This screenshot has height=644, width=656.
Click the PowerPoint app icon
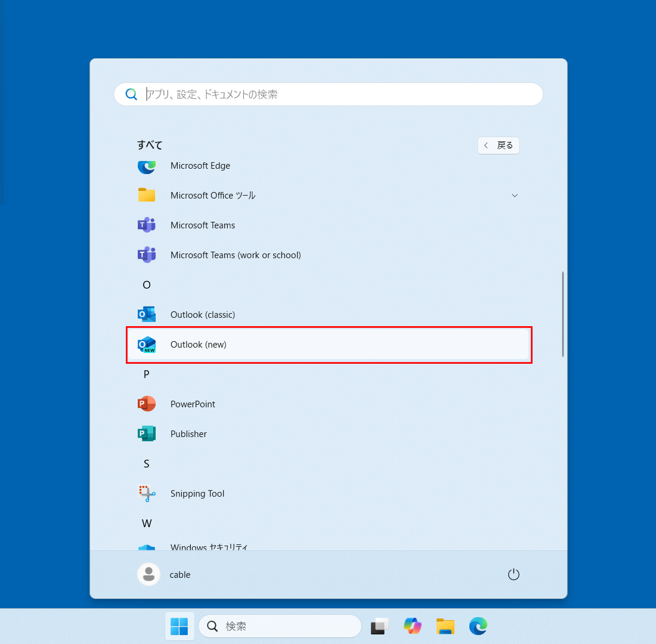click(147, 404)
